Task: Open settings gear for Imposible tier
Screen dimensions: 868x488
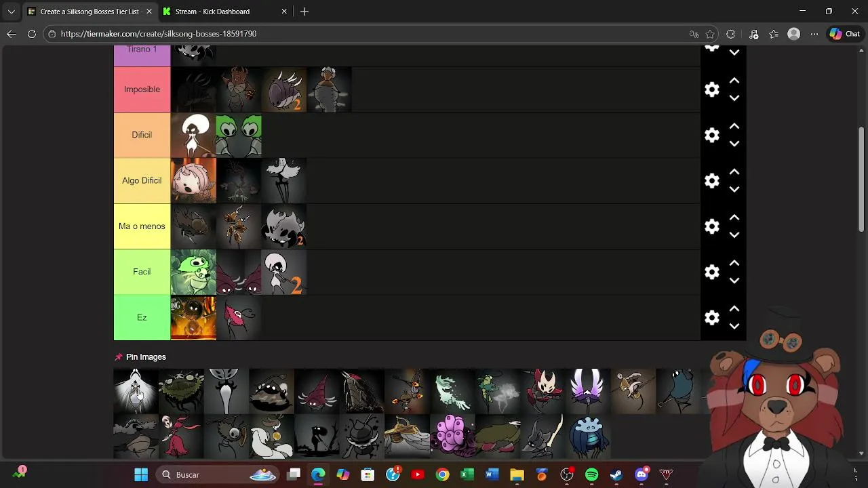Action: 711,89
